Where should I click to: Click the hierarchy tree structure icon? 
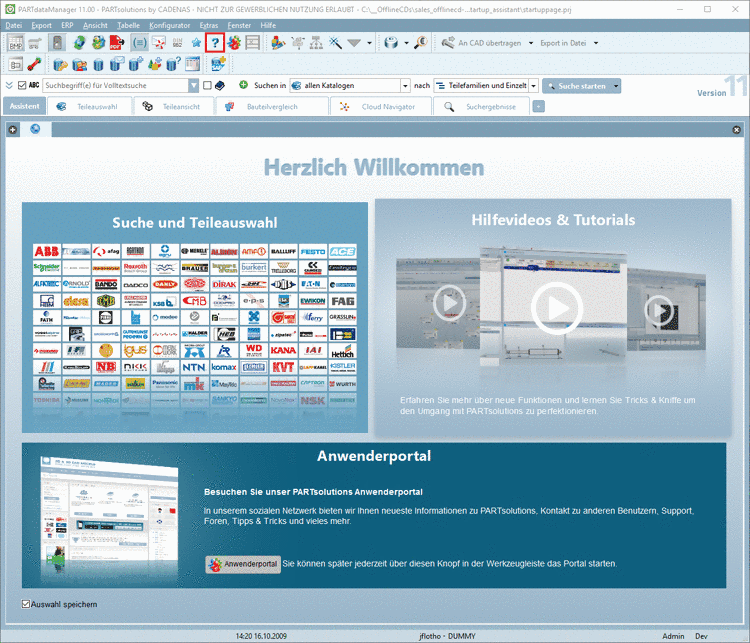(x=316, y=43)
